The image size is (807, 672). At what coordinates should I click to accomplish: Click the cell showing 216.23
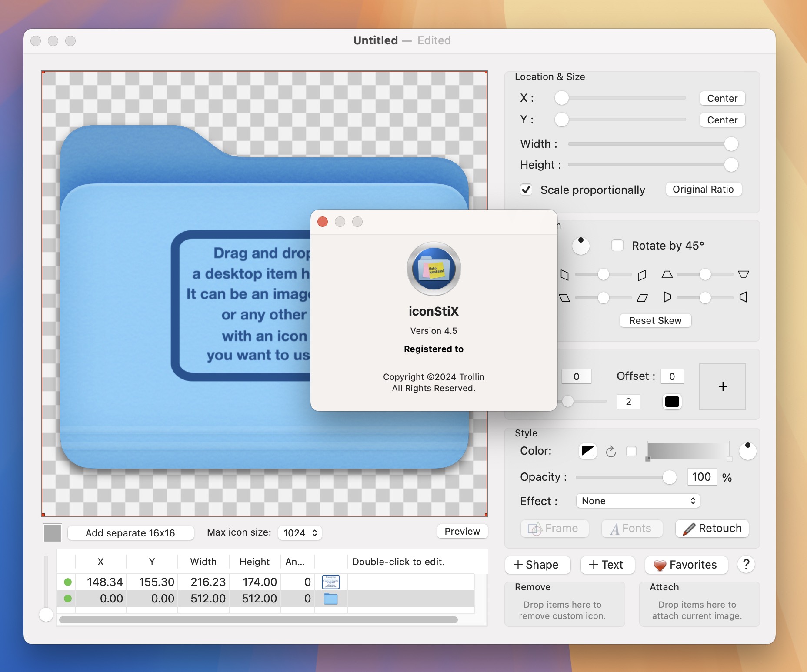203,582
